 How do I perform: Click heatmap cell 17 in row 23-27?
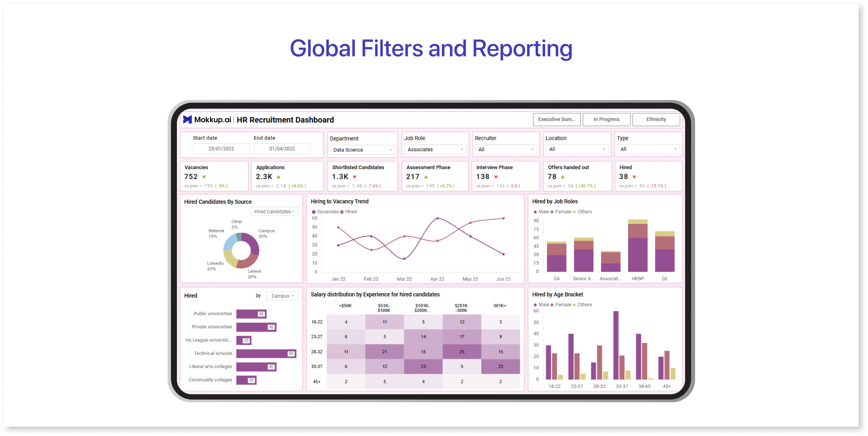pos(462,337)
